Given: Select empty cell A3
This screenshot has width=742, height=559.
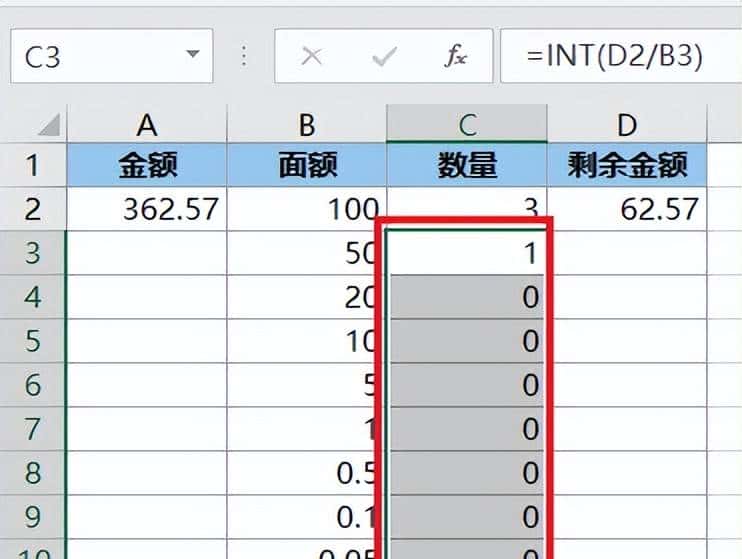Looking at the screenshot, I should point(147,253).
